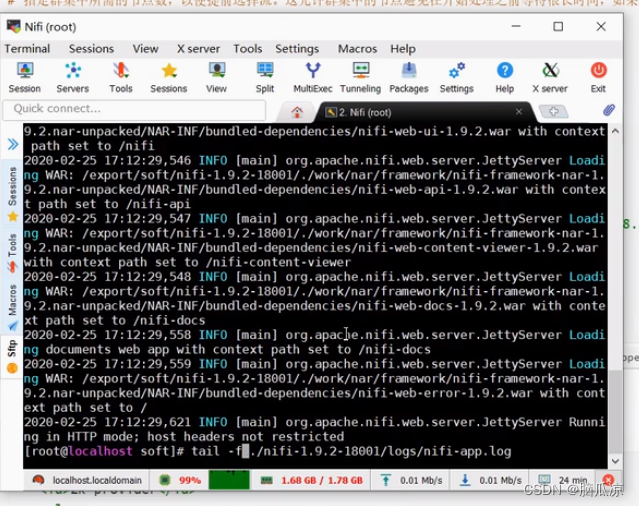Click the MobaXterm title bar app icon
The image size is (639, 506).
[x=13, y=26]
